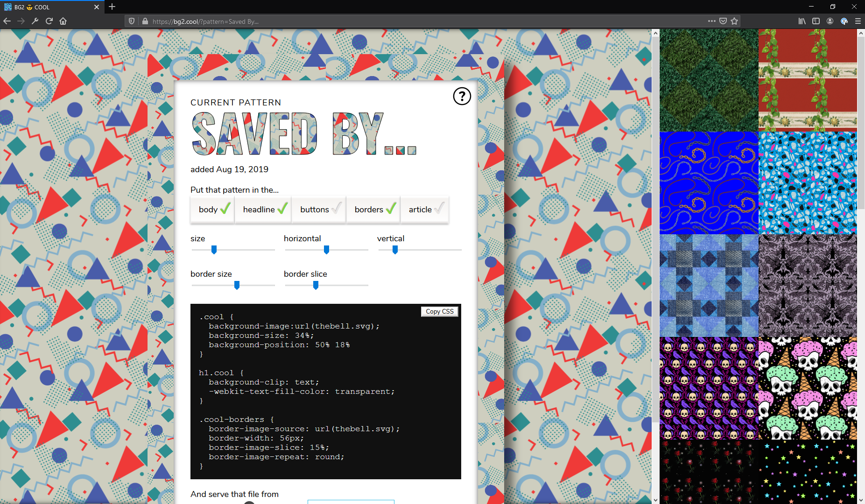Close the BG2 COOL tab
This screenshot has width=865, height=504.
click(x=97, y=7)
